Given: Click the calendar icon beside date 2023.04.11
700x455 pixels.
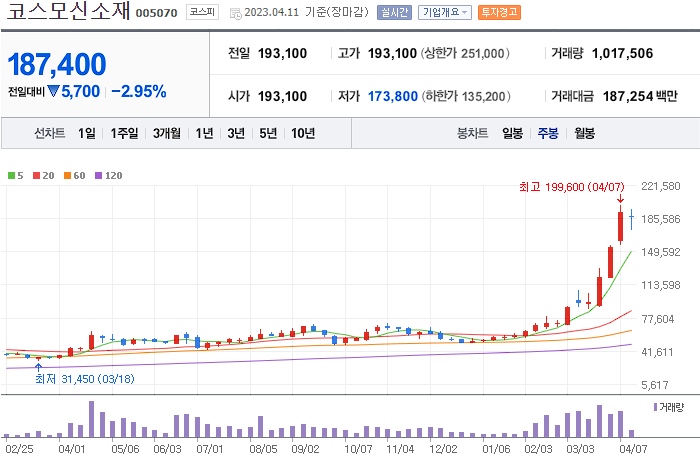Looking at the screenshot, I should coord(236,13).
